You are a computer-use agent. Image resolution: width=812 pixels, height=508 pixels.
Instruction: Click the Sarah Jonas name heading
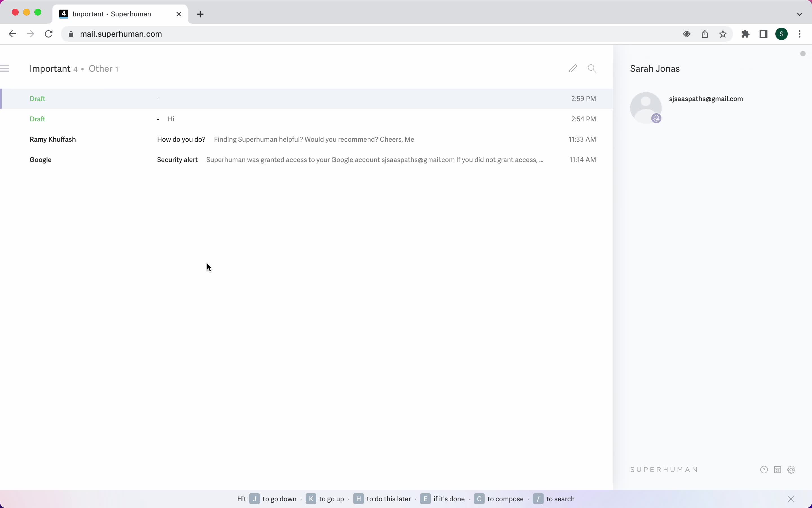(655, 69)
